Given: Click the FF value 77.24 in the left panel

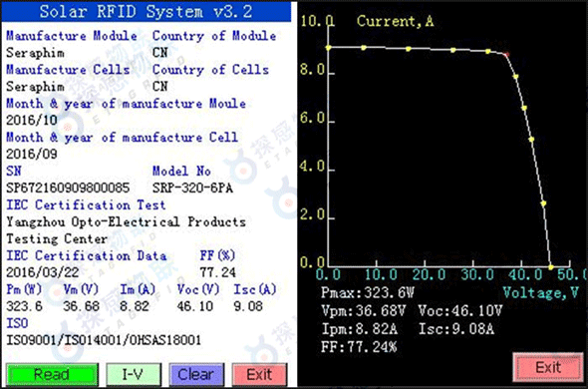Looking at the screenshot, I should pos(217,272).
